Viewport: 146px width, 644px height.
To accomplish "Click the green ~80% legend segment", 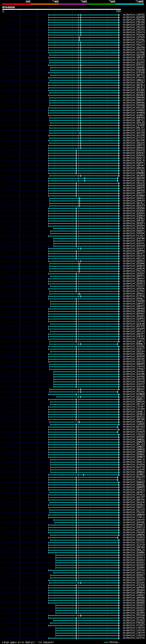I will coord(101,4).
